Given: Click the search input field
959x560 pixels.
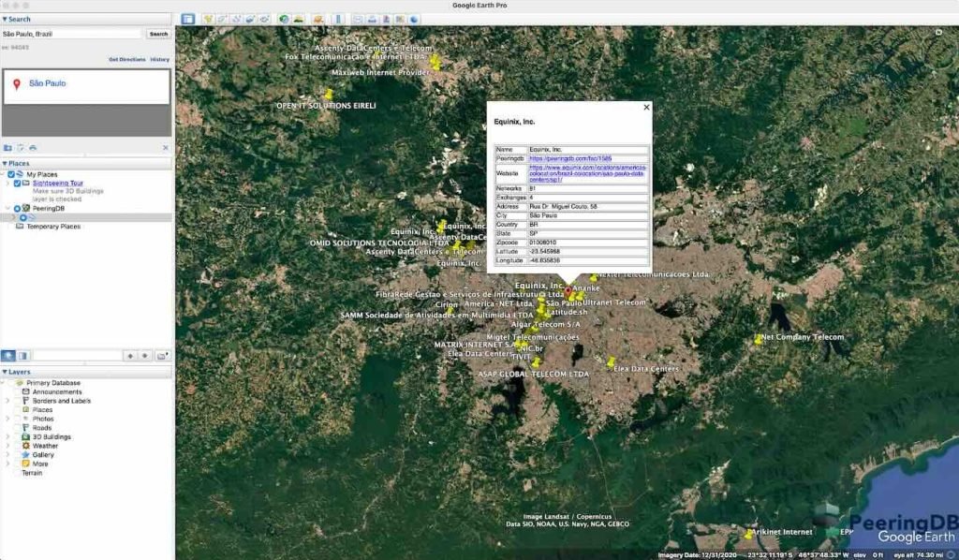Looking at the screenshot, I should pyautogui.click(x=72, y=34).
